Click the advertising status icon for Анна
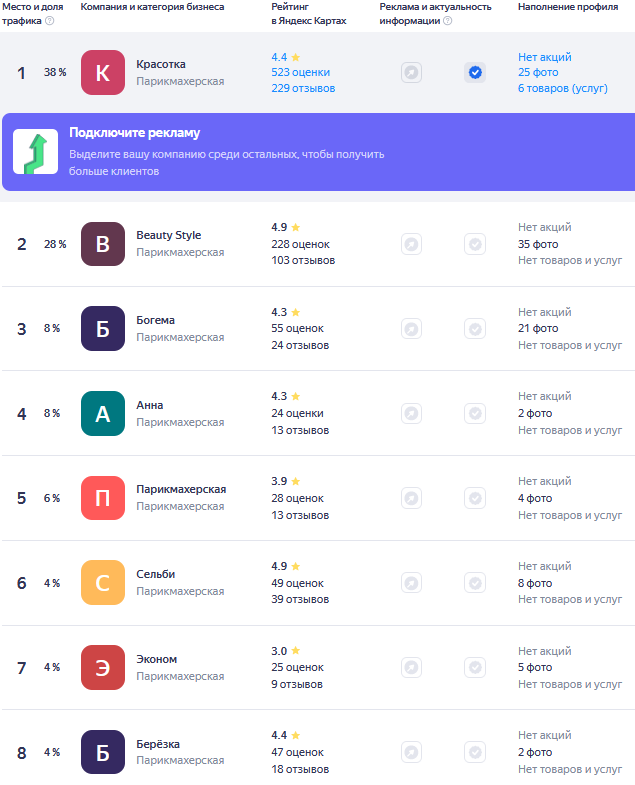This screenshot has height=785, width=635. click(x=411, y=414)
